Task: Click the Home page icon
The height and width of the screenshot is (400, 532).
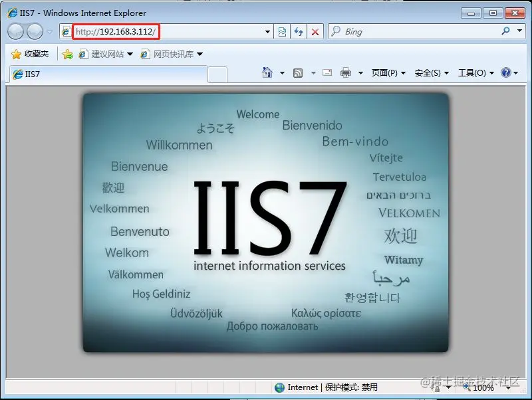Action: click(x=267, y=72)
